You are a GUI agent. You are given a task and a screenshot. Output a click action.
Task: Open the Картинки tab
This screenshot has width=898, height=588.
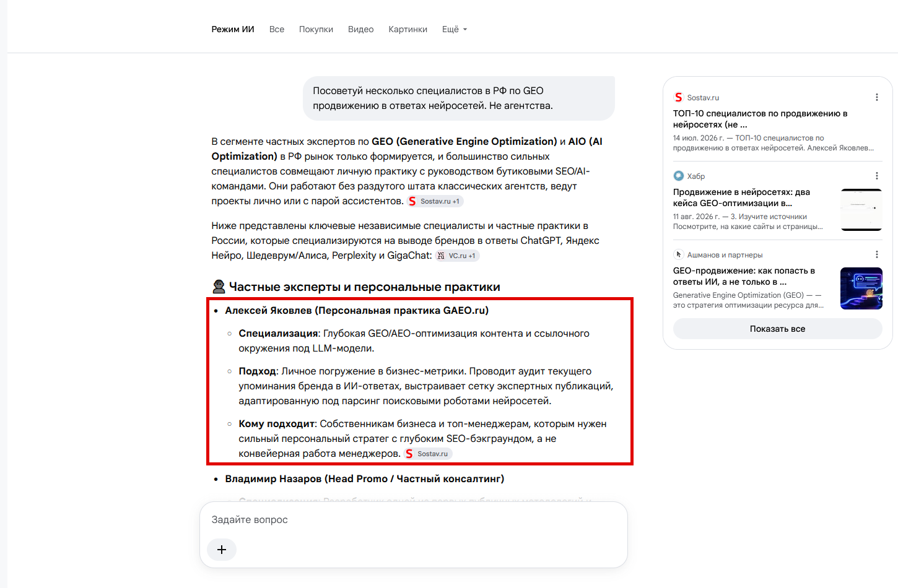(x=408, y=29)
